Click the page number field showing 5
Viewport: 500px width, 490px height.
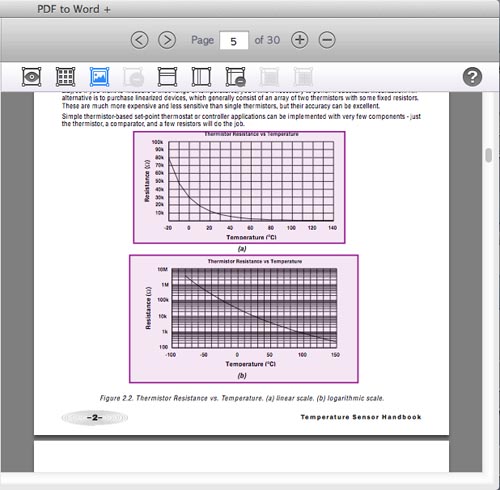click(234, 41)
